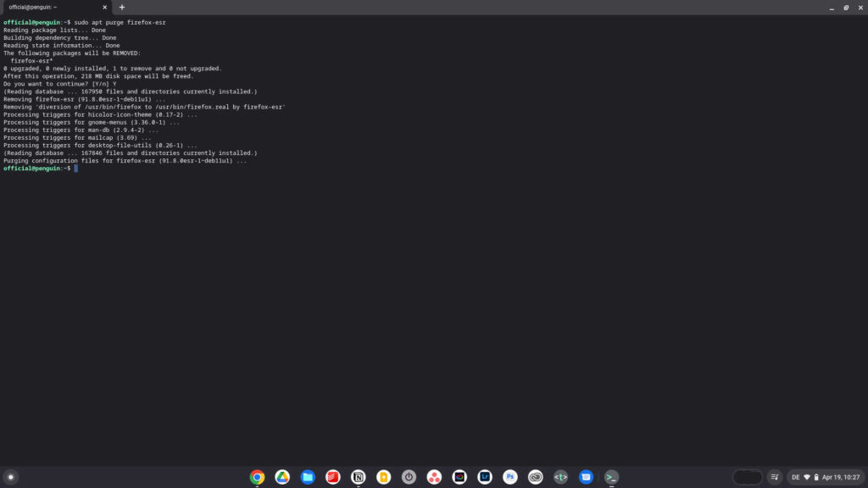Click the date and time display
The height and width of the screenshot is (488, 868).
pos(840,477)
